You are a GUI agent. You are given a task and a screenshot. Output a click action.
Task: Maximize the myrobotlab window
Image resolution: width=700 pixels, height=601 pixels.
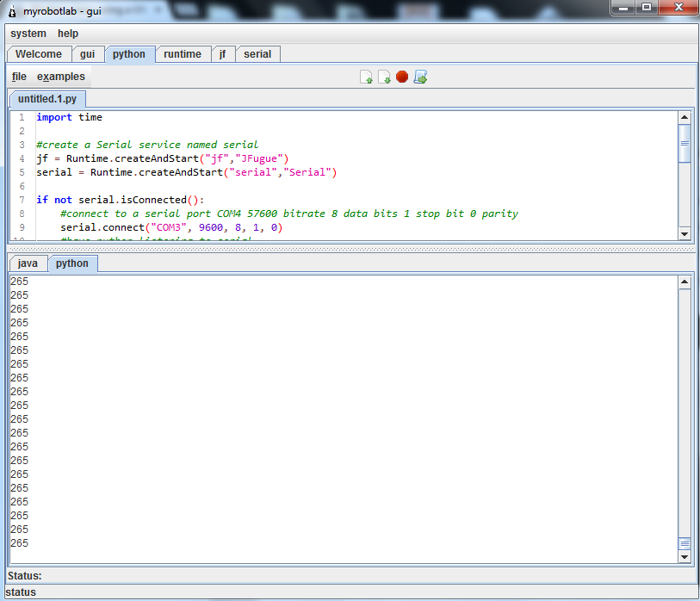pyautogui.click(x=647, y=8)
